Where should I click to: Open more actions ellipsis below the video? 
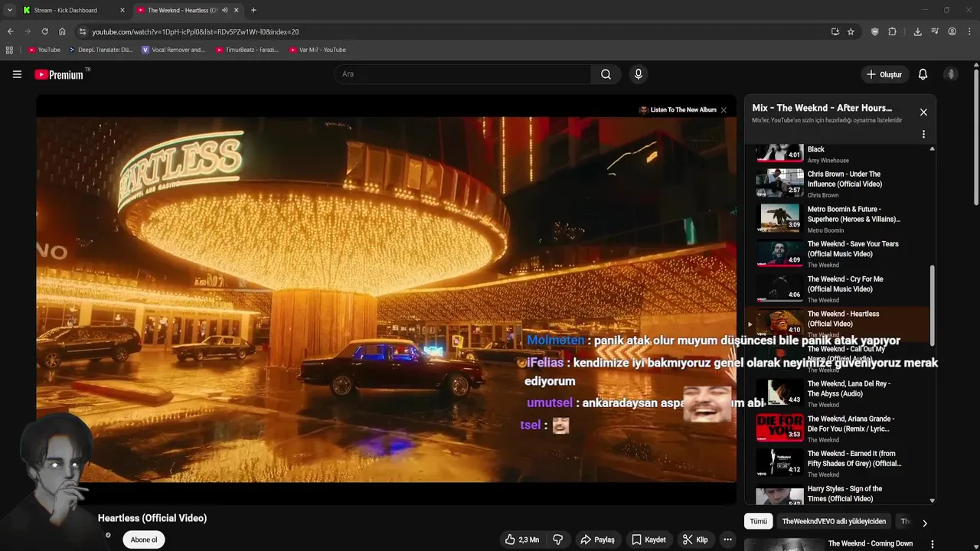click(x=727, y=540)
